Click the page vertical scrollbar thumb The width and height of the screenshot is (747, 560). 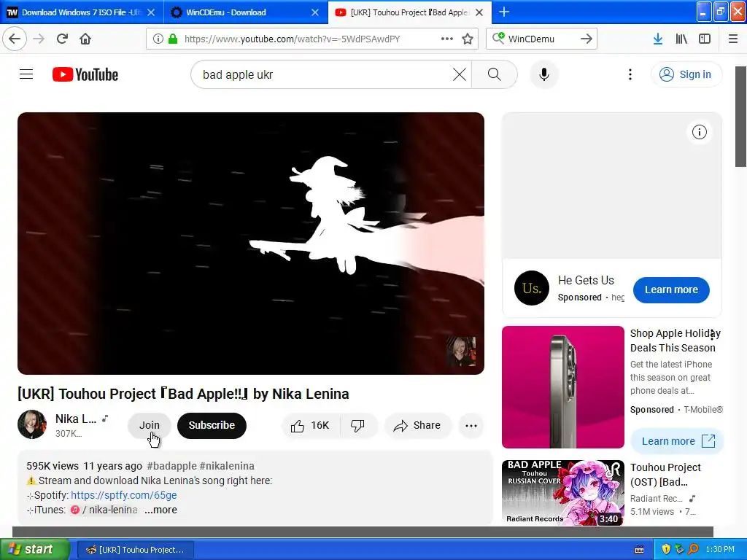point(740,117)
